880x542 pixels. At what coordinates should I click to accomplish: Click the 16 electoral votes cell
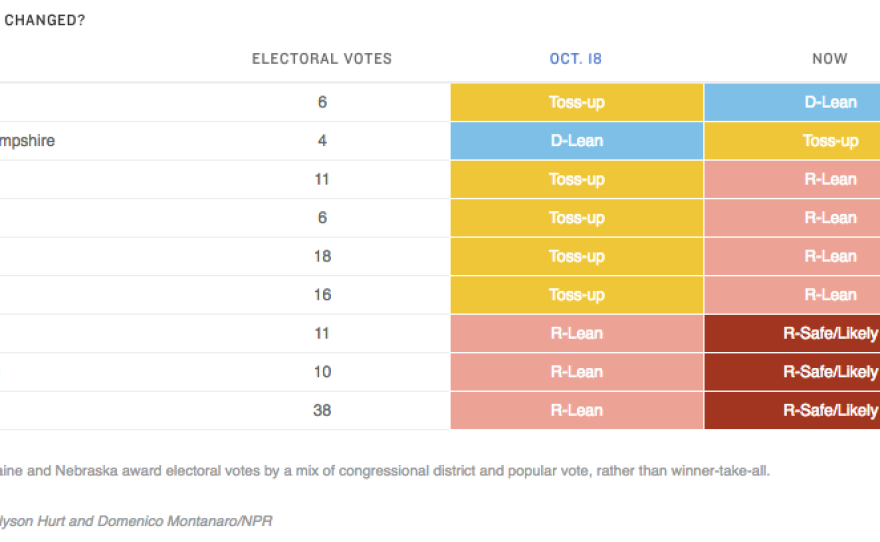point(322,295)
